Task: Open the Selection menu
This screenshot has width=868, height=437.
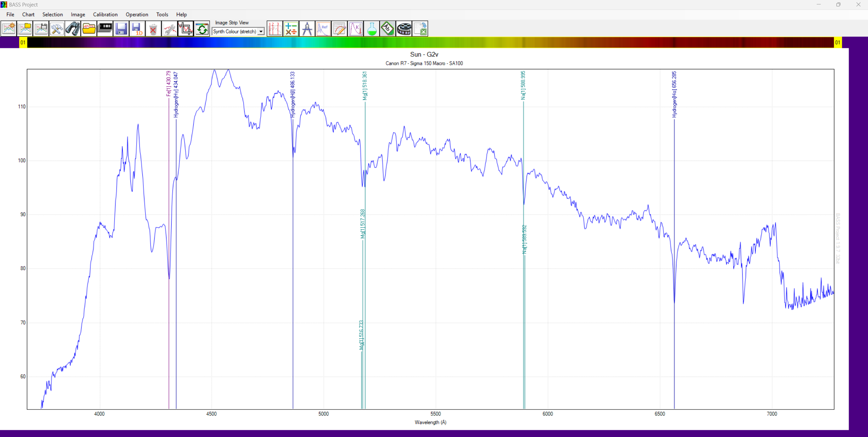Action: [x=52, y=15]
